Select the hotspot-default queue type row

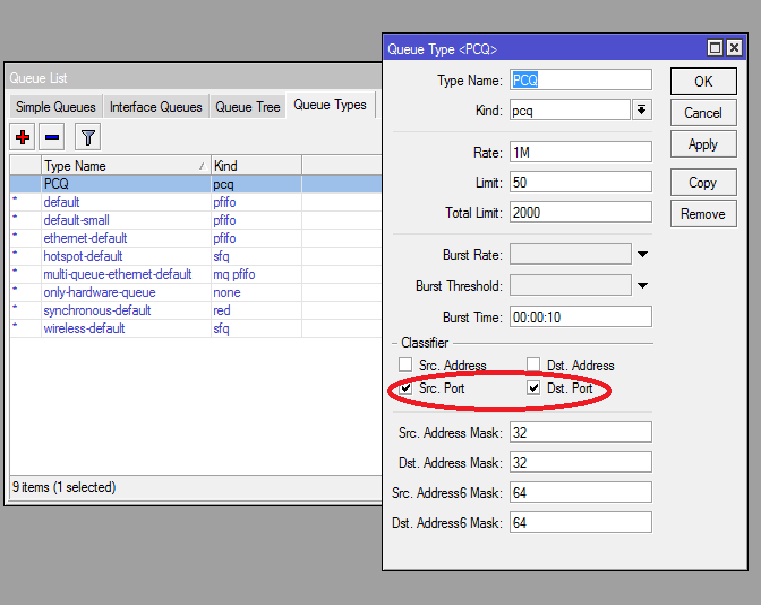click(x=196, y=257)
